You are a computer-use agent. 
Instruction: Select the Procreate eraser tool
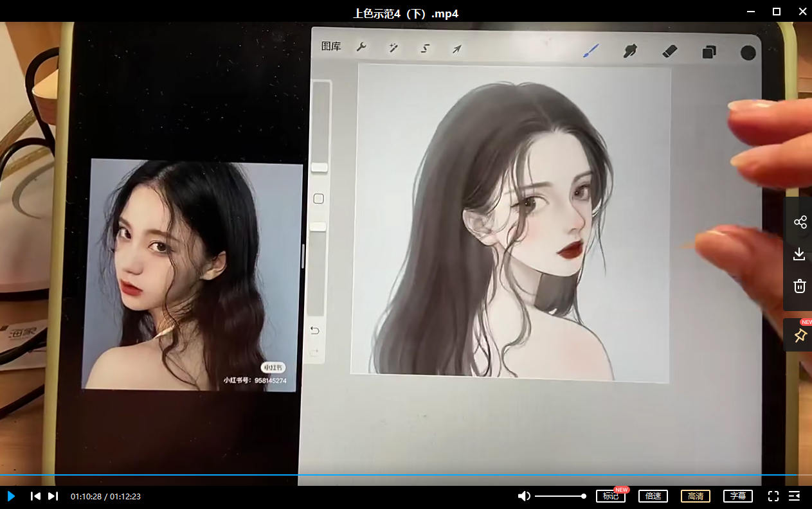pyautogui.click(x=669, y=51)
